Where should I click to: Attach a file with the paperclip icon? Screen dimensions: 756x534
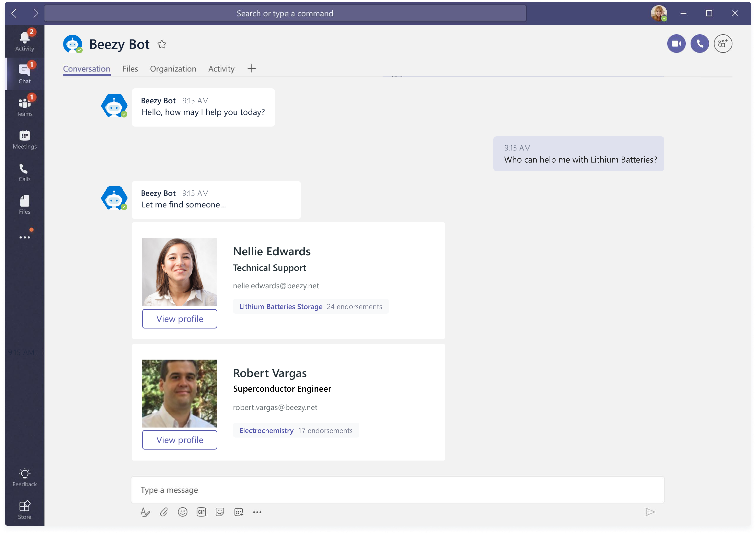[164, 512]
